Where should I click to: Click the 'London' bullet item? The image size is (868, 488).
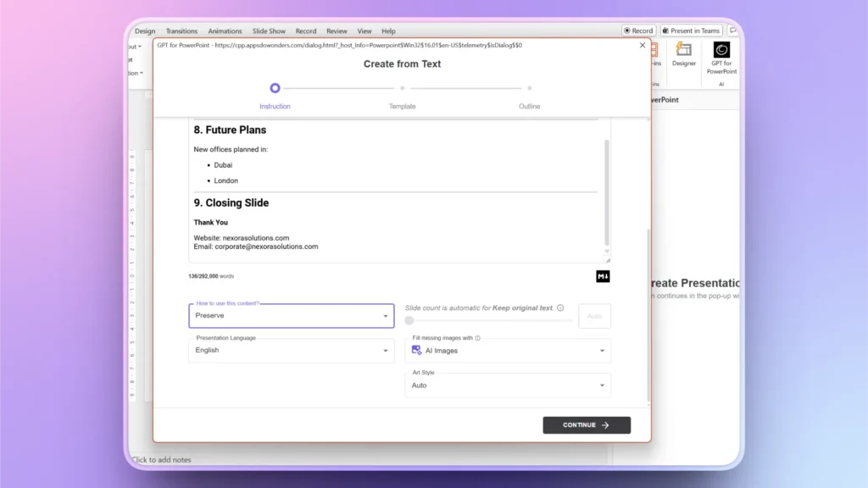[x=225, y=180]
